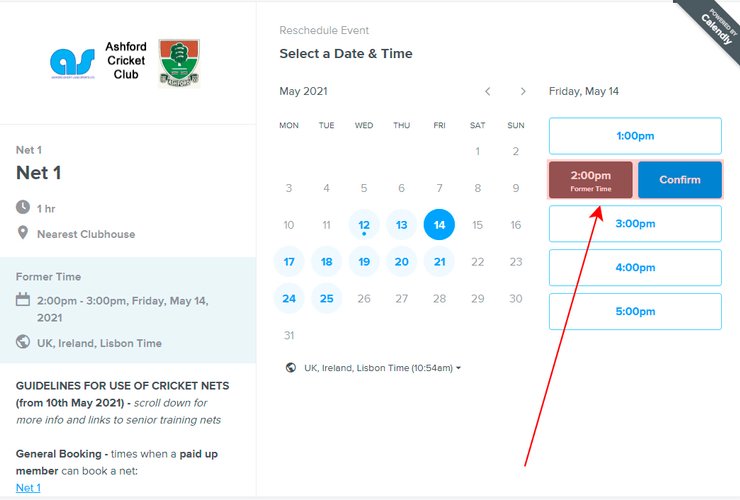
Task: Go to previous month arrow
Action: (x=488, y=92)
